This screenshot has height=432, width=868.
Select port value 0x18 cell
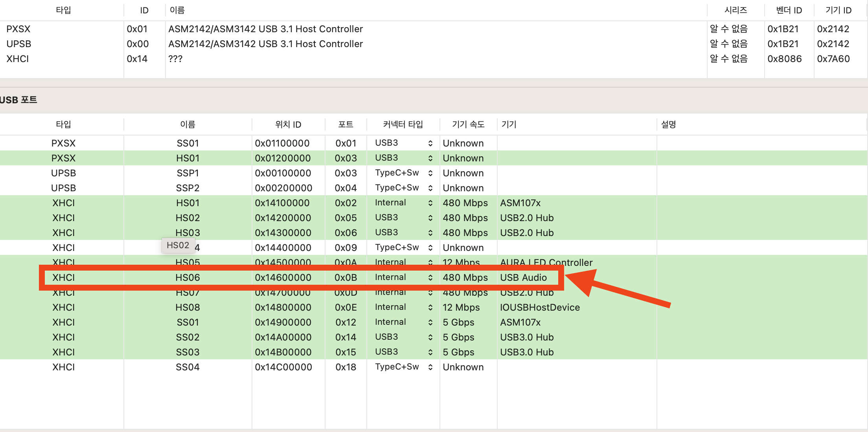346,367
